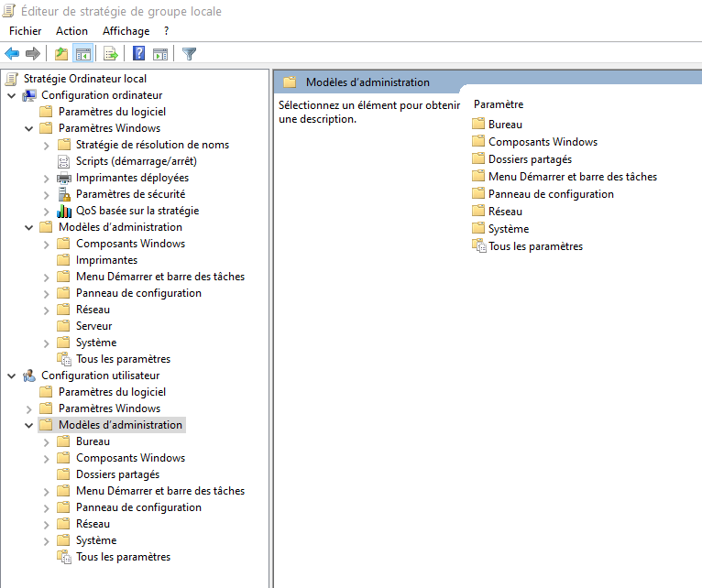The image size is (702, 588).
Task: Open the Affichage menu
Action: (126, 31)
